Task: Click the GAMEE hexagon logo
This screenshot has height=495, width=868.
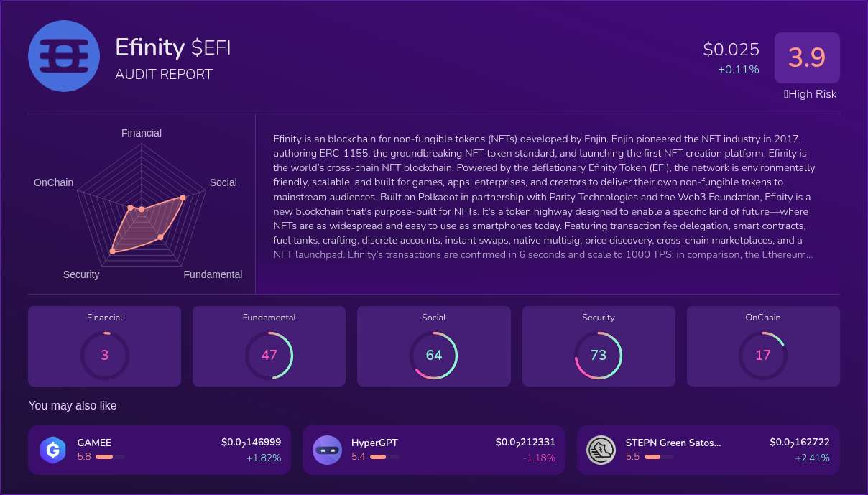Action: [x=52, y=450]
